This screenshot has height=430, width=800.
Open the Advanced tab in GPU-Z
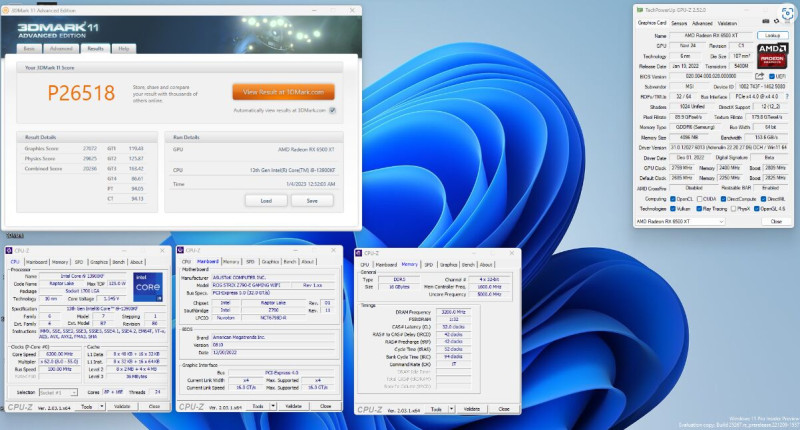click(x=702, y=23)
